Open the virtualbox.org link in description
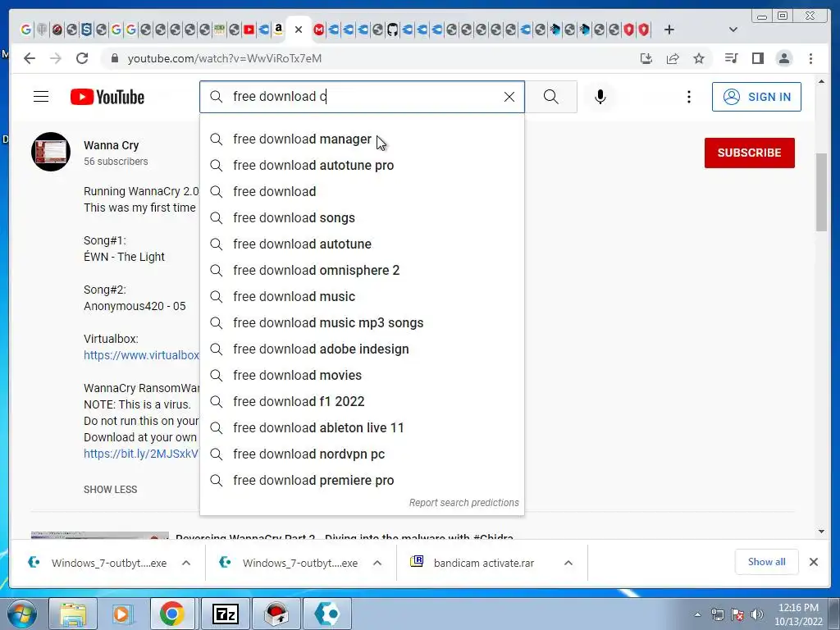 click(141, 355)
